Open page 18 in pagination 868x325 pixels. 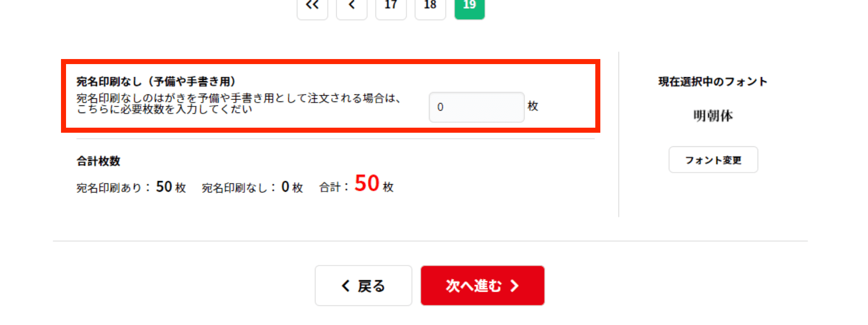tap(430, 7)
